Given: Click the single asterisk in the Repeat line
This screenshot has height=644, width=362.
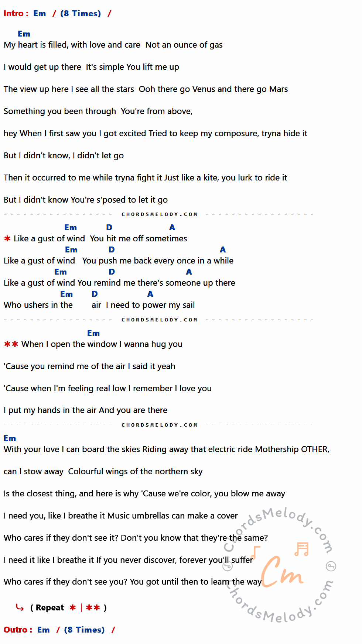Looking at the screenshot, I should click(73, 607).
